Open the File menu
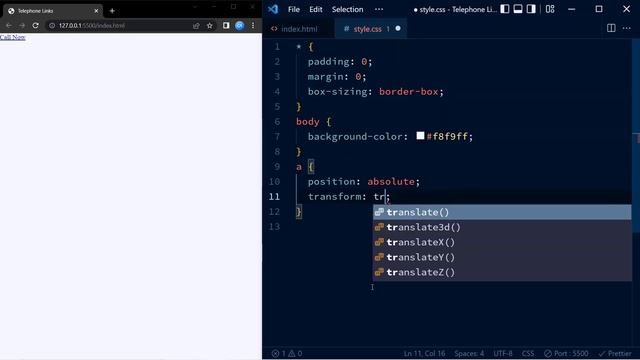 click(x=294, y=9)
